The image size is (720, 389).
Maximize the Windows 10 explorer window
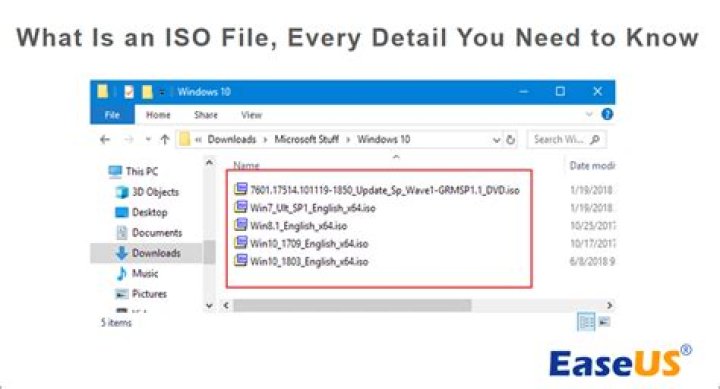(560, 91)
